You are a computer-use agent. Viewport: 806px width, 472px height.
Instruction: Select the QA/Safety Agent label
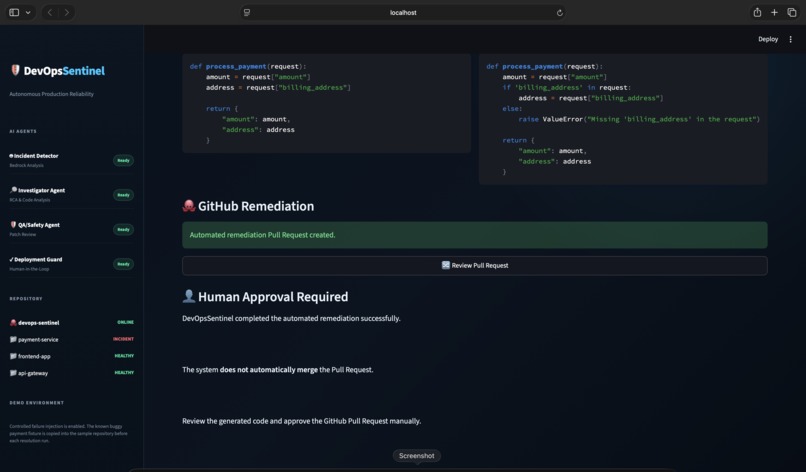pyautogui.click(x=39, y=225)
